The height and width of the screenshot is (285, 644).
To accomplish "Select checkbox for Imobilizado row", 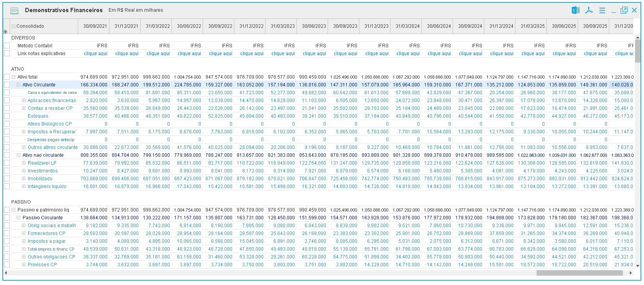I will pyautogui.click(x=7, y=179).
